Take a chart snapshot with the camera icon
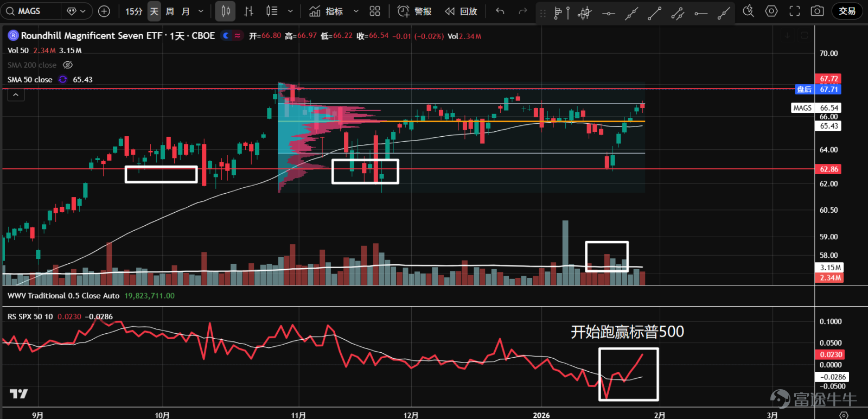This screenshot has width=868, height=419. (817, 11)
